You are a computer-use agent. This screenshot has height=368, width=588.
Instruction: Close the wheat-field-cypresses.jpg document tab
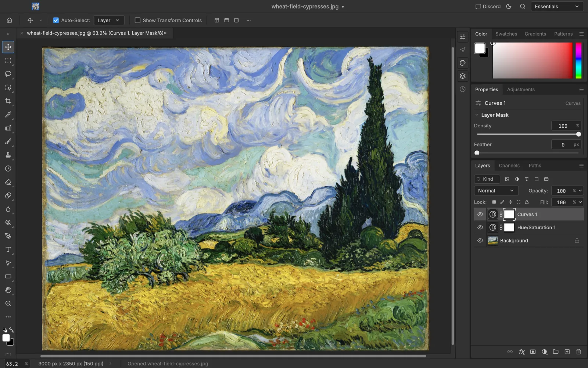click(22, 33)
